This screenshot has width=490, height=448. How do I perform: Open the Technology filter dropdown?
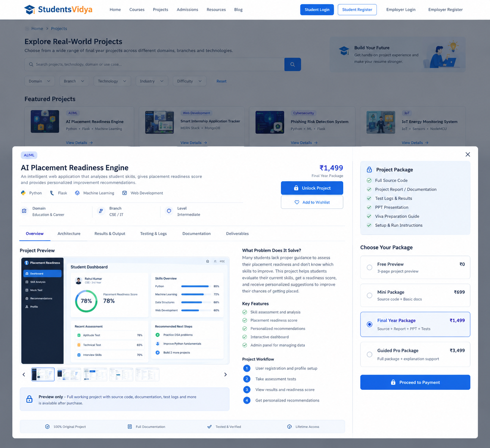click(x=112, y=81)
